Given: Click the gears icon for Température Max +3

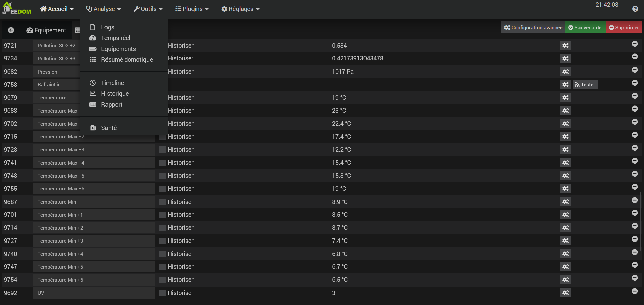Looking at the screenshot, I should (565, 150).
